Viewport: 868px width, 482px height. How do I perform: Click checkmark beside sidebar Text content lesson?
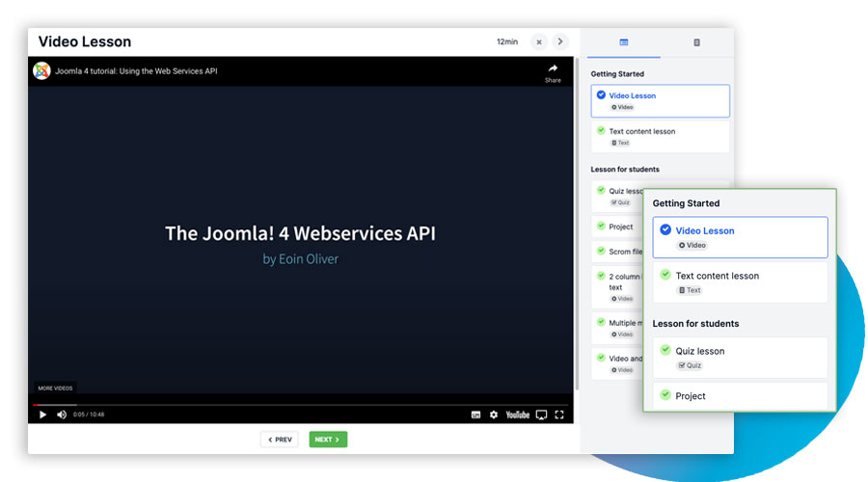(601, 130)
